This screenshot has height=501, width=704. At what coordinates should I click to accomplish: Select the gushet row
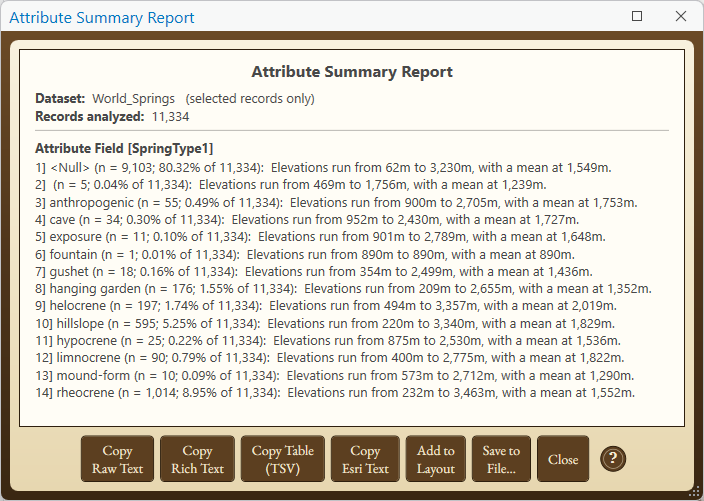click(314, 272)
